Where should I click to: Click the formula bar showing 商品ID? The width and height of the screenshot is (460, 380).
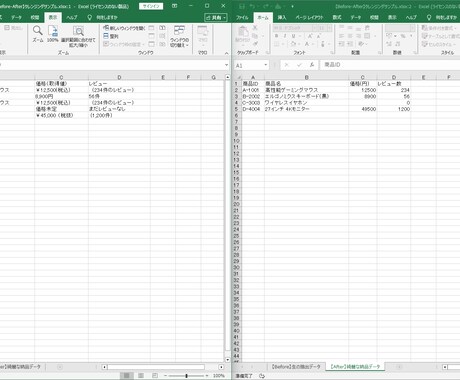[x=390, y=65]
